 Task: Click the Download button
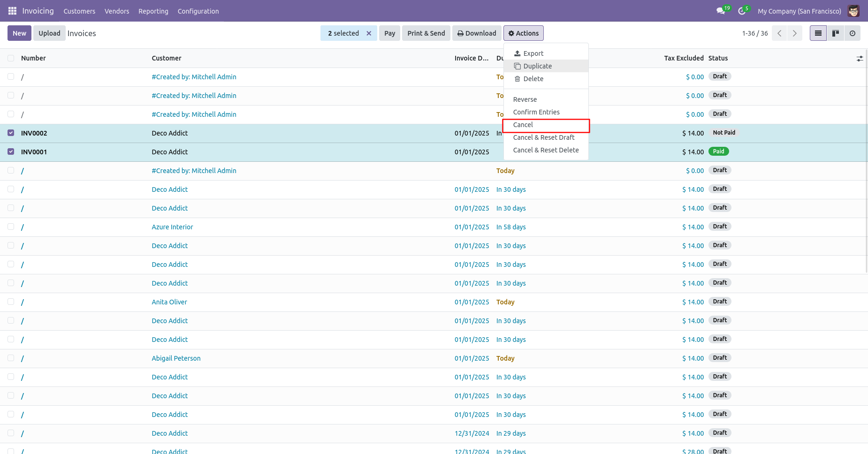(x=477, y=33)
